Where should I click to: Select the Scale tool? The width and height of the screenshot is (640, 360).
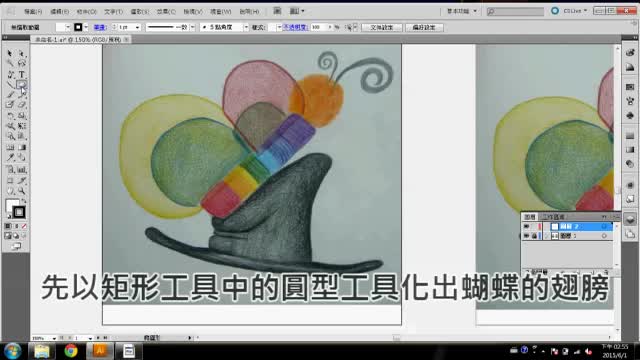coord(22,116)
